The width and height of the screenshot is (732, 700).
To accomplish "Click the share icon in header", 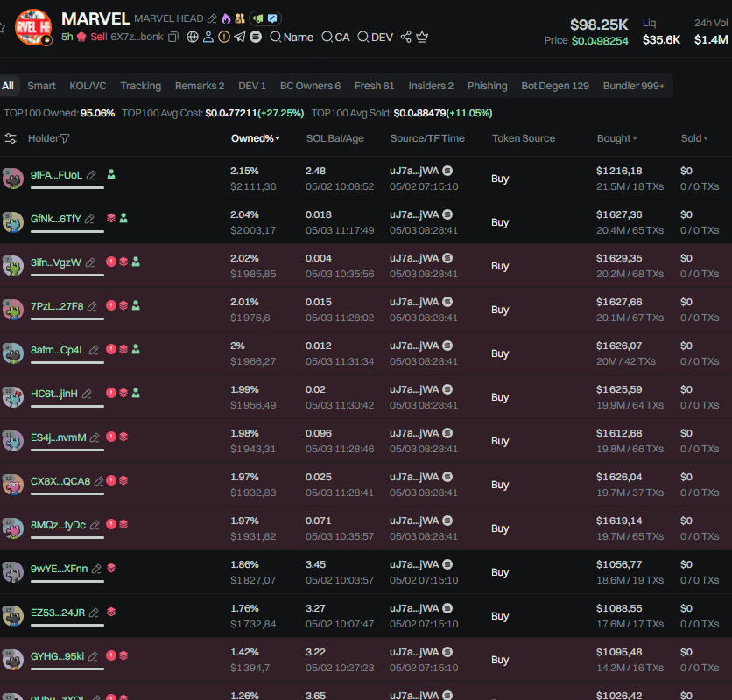I will (406, 37).
